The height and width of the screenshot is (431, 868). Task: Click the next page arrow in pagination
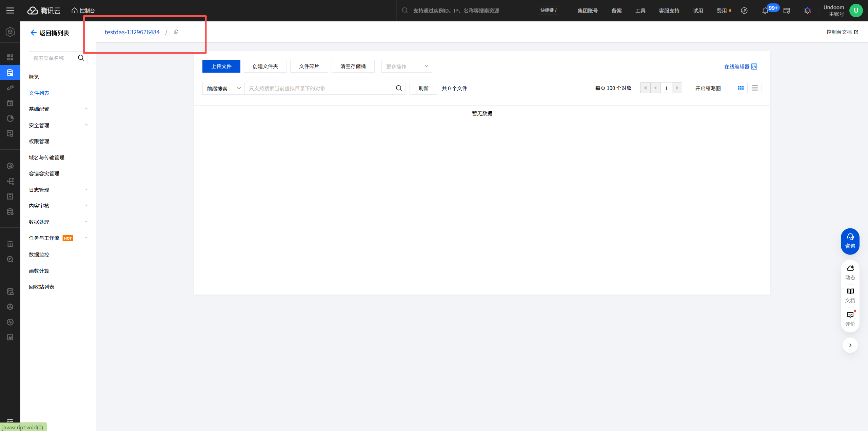pos(677,88)
